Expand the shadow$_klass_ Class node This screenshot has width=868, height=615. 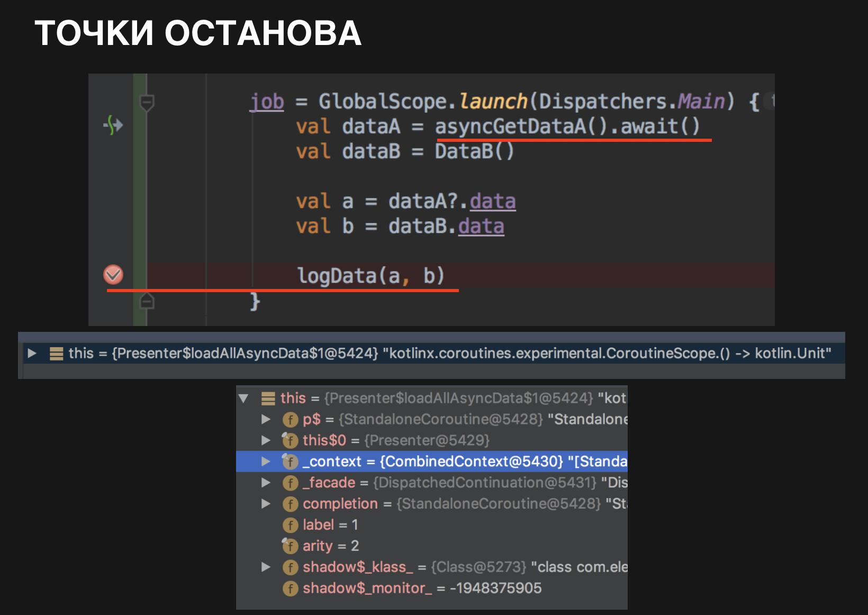click(x=266, y=567)
